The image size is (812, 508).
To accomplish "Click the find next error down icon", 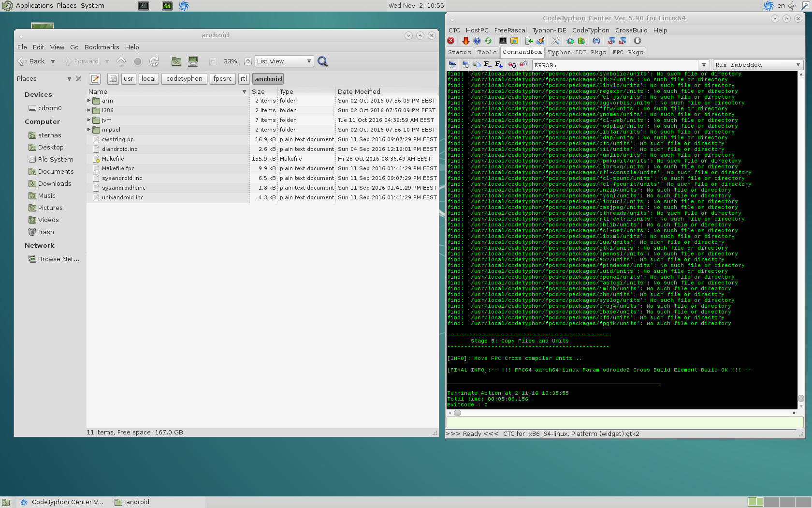I will (512, 64).
